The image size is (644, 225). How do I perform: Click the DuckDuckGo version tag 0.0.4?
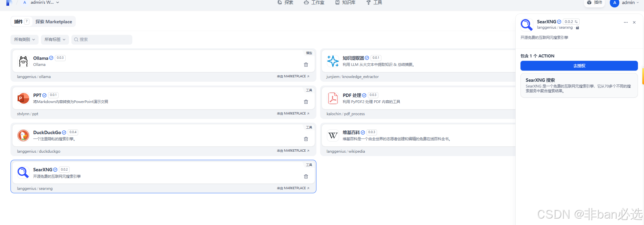click(73, 132)
